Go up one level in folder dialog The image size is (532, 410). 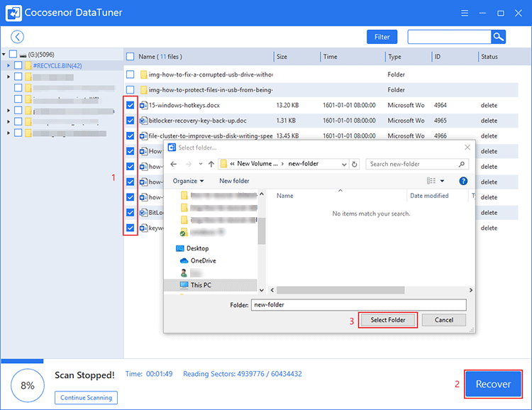[x=211, y=165]
